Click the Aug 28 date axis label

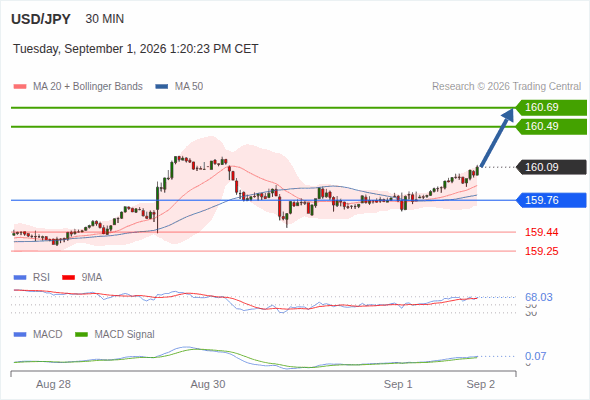53,384
